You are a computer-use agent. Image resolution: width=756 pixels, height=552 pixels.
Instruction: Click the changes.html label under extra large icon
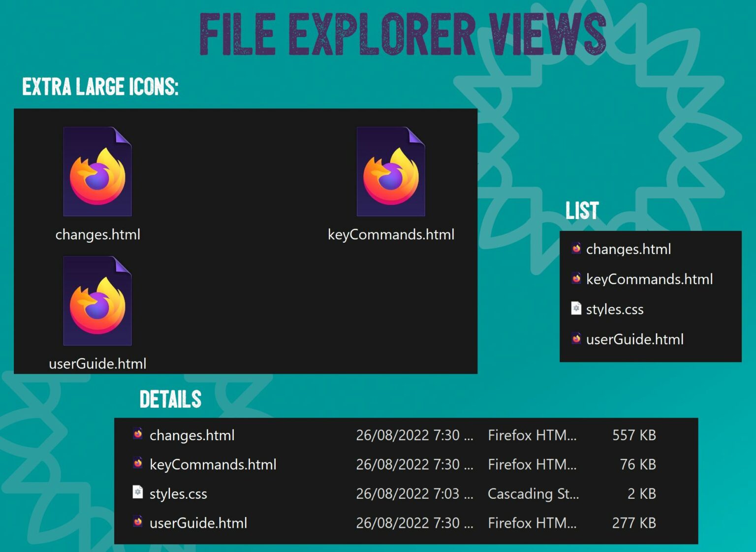(97, 234)
